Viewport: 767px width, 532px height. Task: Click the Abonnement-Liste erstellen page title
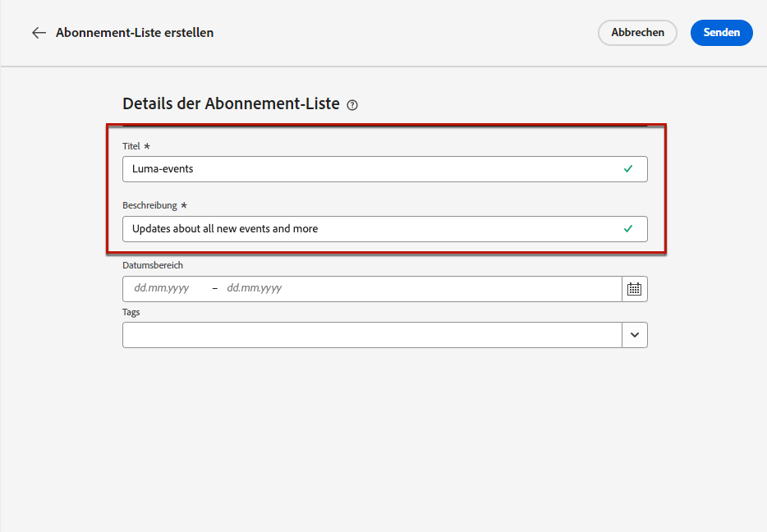tap(135, 33)
